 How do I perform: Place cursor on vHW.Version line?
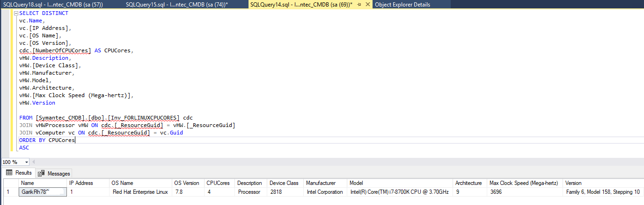(x=37, y=103)
